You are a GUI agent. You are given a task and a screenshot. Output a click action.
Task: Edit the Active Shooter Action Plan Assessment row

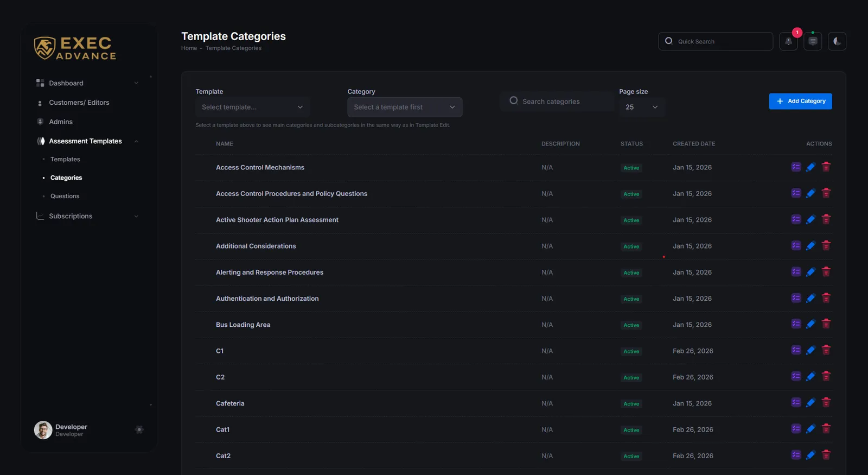(810, 219)
